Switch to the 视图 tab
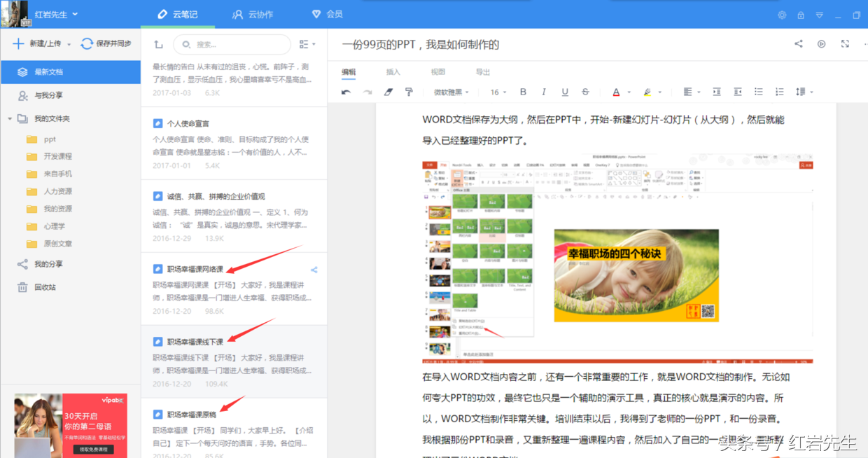Screen dimensions: 868x458 click(438, 72)
